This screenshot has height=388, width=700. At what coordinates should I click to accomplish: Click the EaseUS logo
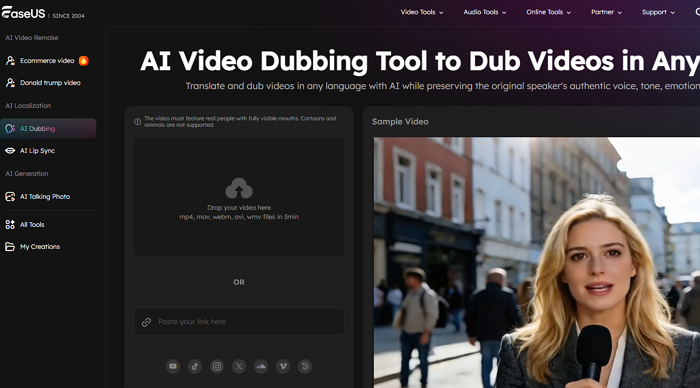(x=23, y=13)
